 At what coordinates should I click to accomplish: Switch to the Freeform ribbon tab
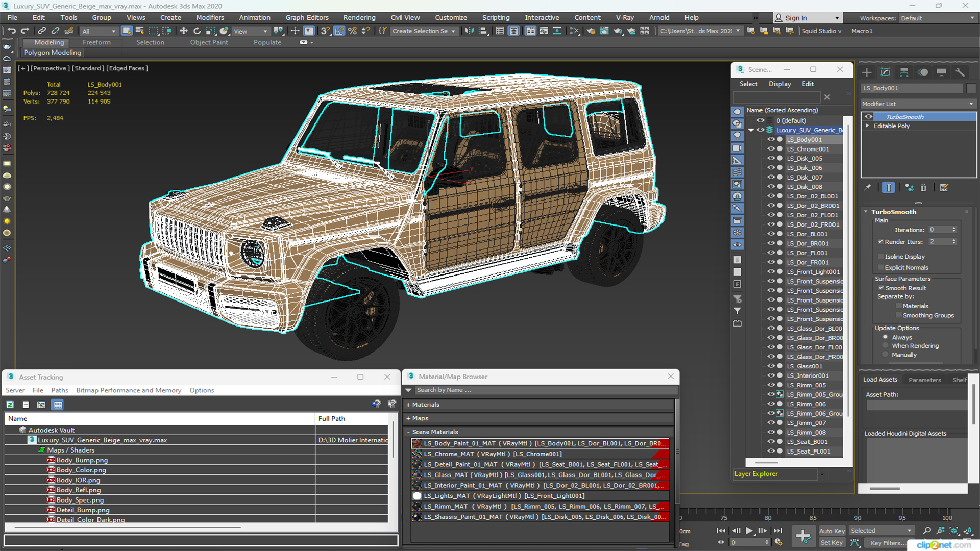[x=96, y=42]
